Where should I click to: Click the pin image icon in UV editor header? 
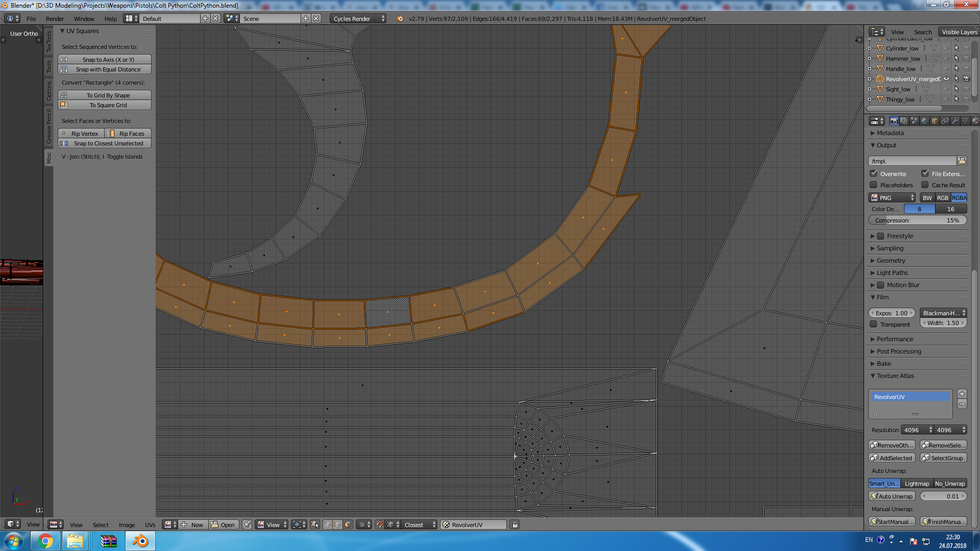click(x=247, y=524)
